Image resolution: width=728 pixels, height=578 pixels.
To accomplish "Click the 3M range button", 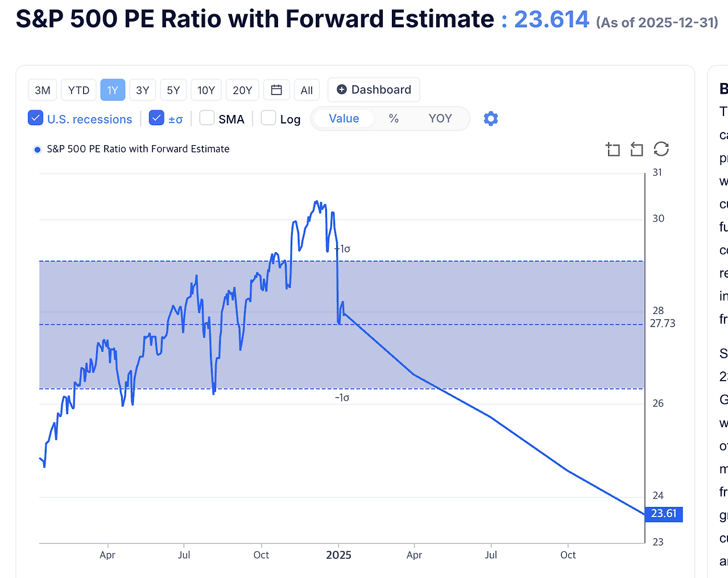I will pos(42,89).
